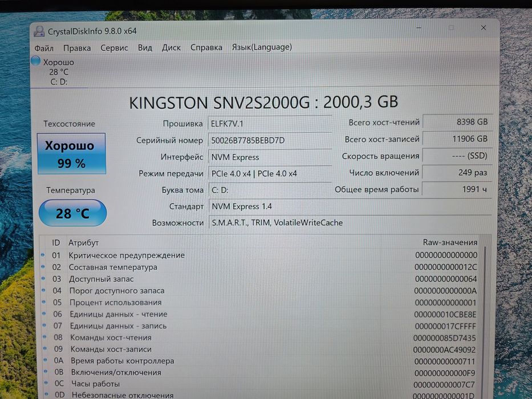Screen dimensions: 532x399
Task: Select row 0A Время работы контроллера
Action: (260, 361)
